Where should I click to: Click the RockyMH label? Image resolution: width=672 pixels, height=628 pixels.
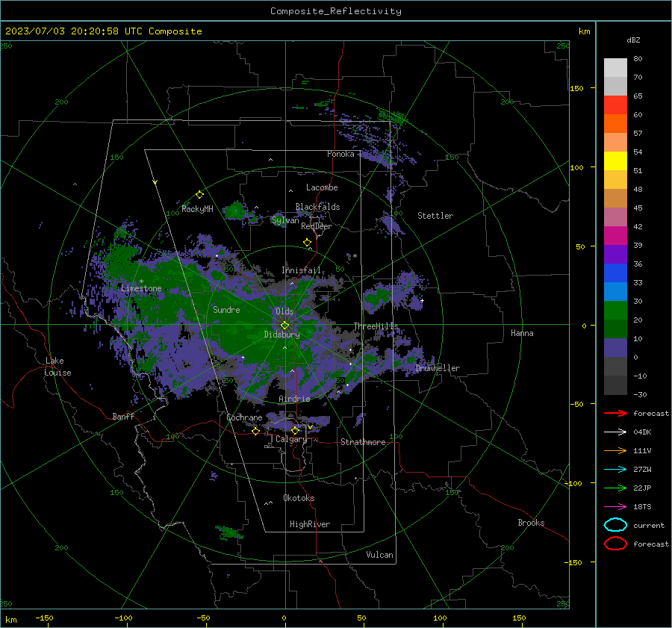click(197, 209)
